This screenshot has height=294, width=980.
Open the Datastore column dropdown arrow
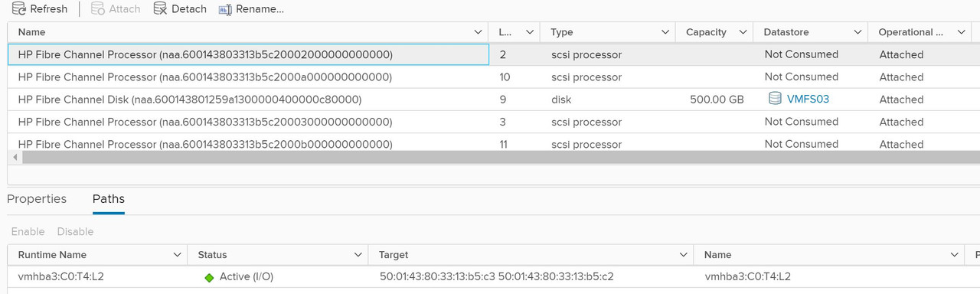857,32
